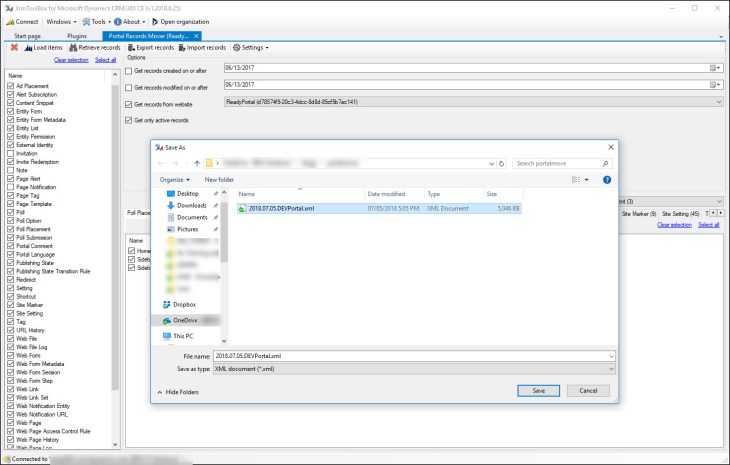Select OneDrive in the navigation pane
The width and height of the screenshot is (730, 465).
coord(185,320)
